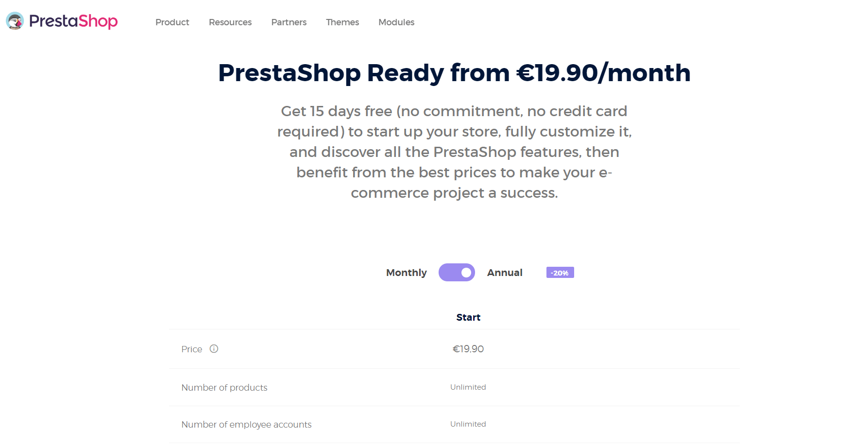Click the Price info icon
This screenshot has height=448, width=868.
[x=214, y=348]
